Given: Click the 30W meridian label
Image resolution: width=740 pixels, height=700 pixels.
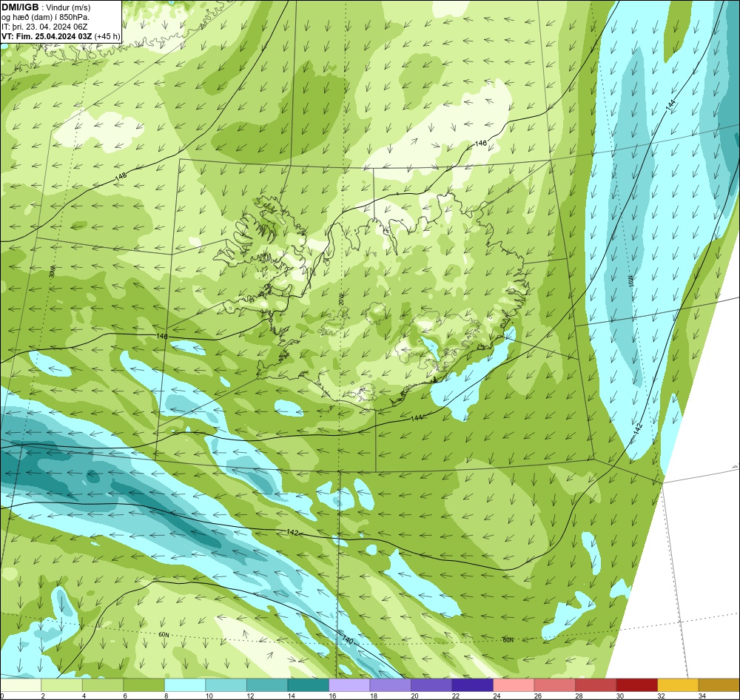Looking at the screenshot, I should pos(52,271).
